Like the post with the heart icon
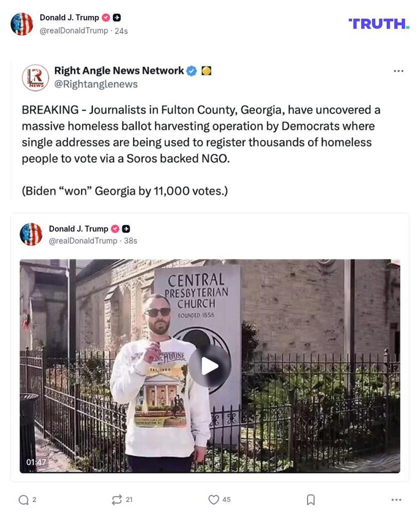This screenshot has width=420, height=519. tap(214, 499)
